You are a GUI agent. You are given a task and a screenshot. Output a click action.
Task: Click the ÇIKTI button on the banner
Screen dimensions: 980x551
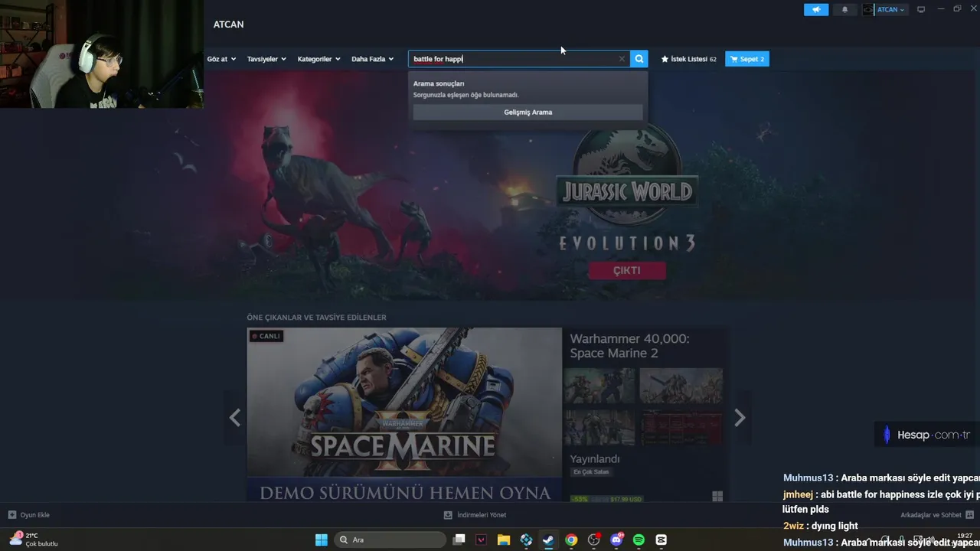pos(627,270)
